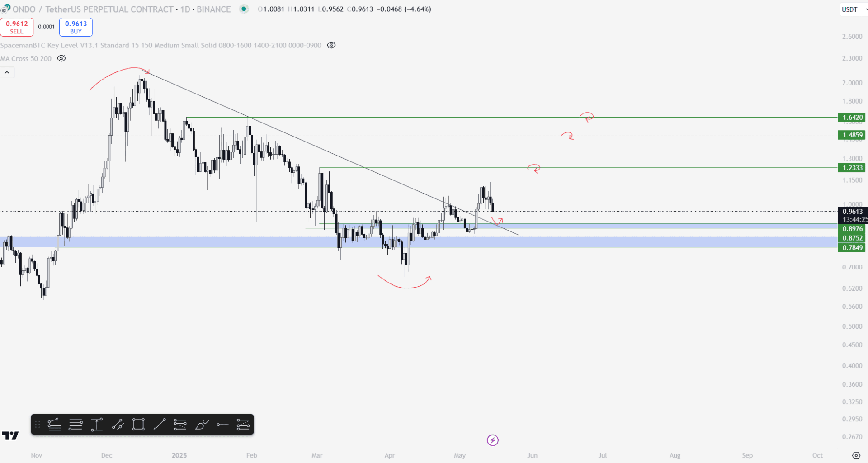
Task: Select the long position tool in favorites toolbar
Action: 180,425
